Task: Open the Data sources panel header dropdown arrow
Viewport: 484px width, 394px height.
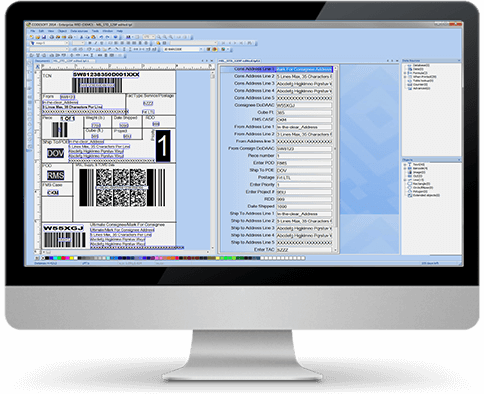Action: [459, 61]
